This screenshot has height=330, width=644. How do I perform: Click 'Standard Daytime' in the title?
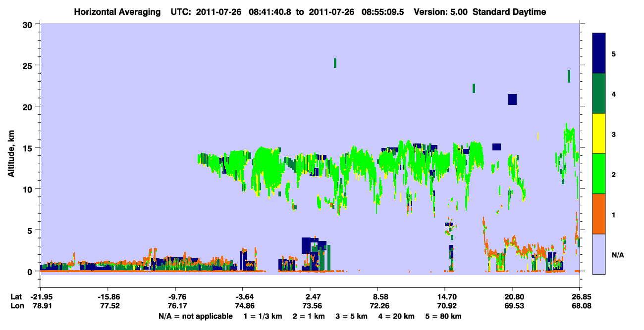tap(509, 12)
